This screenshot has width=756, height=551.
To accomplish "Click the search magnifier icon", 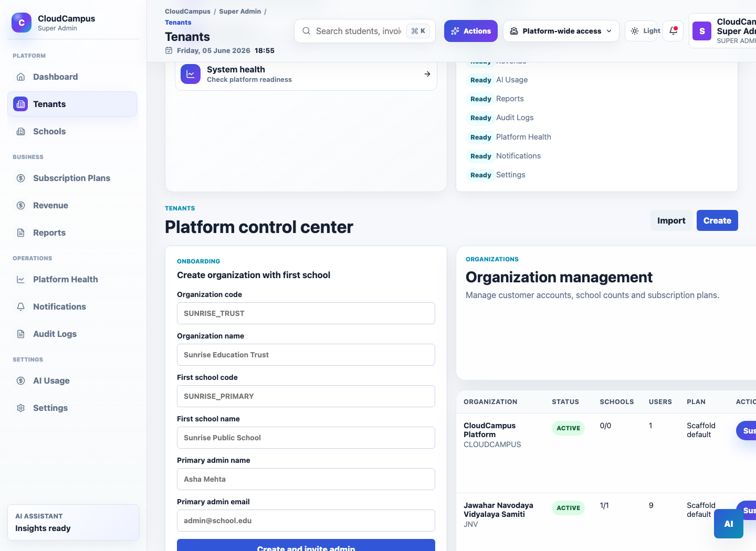I will point(307,31).
